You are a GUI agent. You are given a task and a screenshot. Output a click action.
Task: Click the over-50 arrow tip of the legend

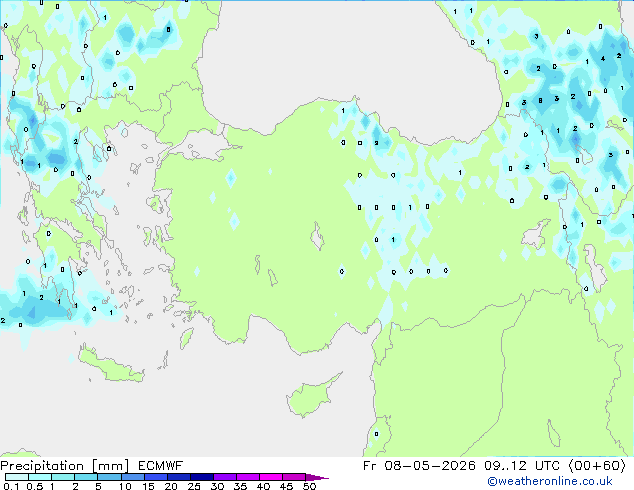(317, 477)
